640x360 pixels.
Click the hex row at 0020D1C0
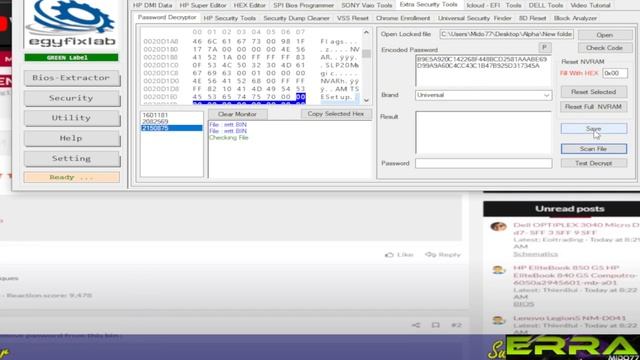click(251, 65)
